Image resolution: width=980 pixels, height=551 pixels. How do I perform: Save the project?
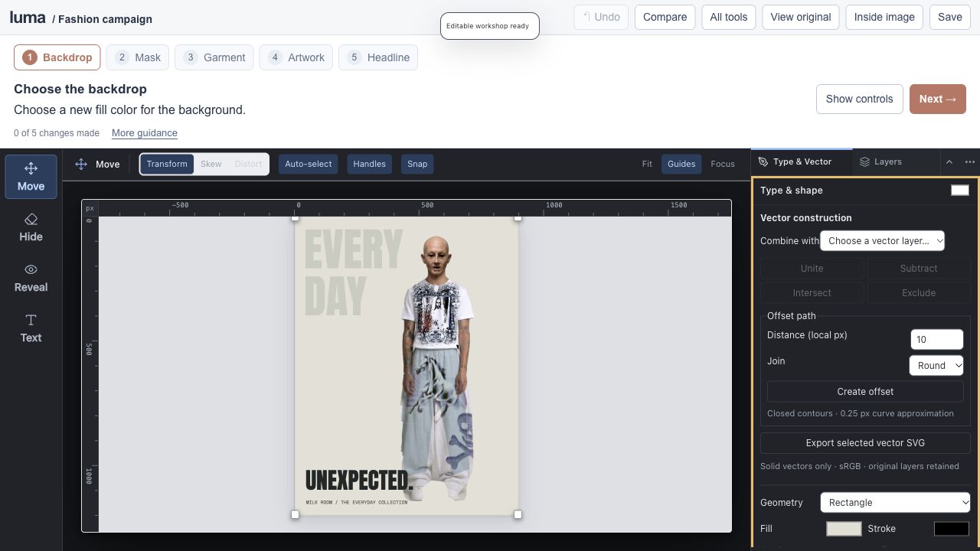point(950,17)
